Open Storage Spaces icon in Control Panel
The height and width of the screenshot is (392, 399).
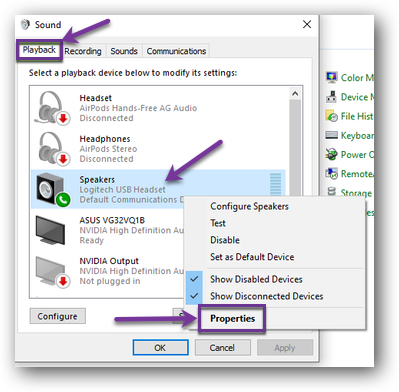331,192
